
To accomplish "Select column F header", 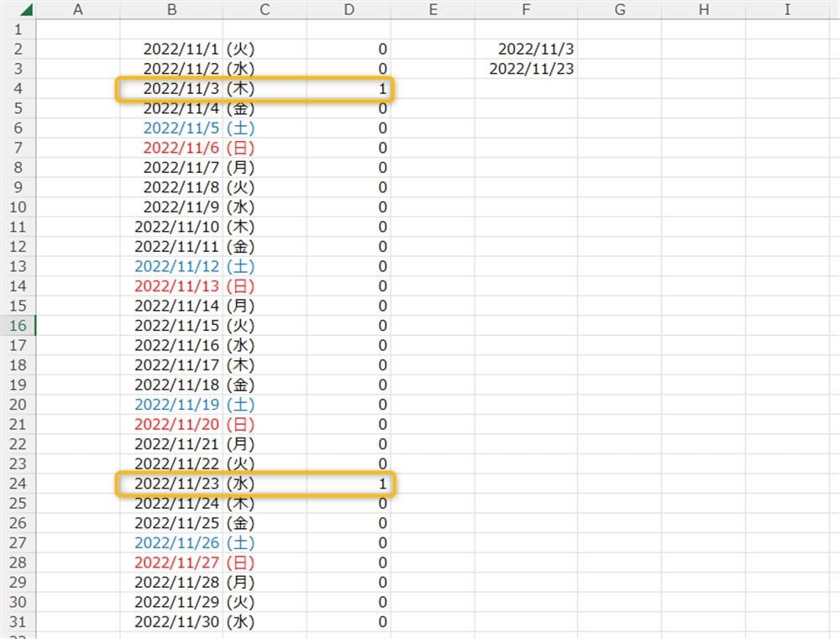I will pyautogui.click(x=526, y=9).
